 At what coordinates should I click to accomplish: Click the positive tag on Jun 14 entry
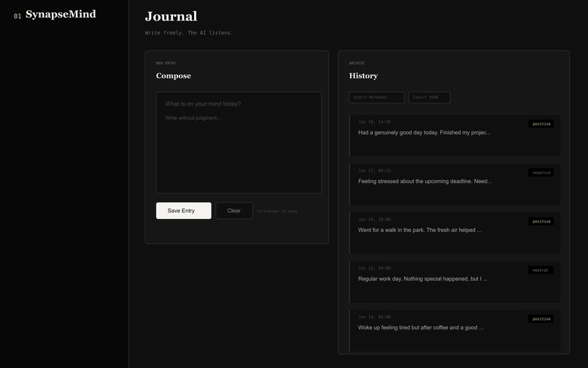point(541,319)
